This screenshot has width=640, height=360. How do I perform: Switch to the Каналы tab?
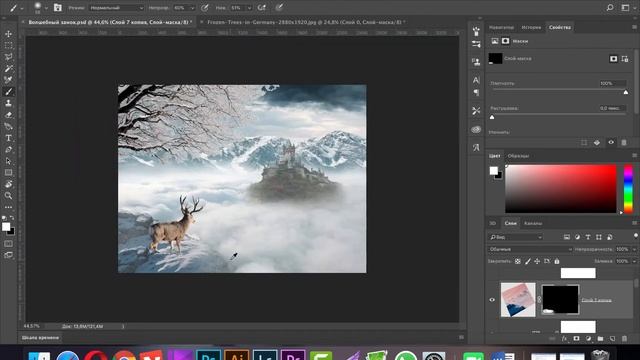click(533, 223)
